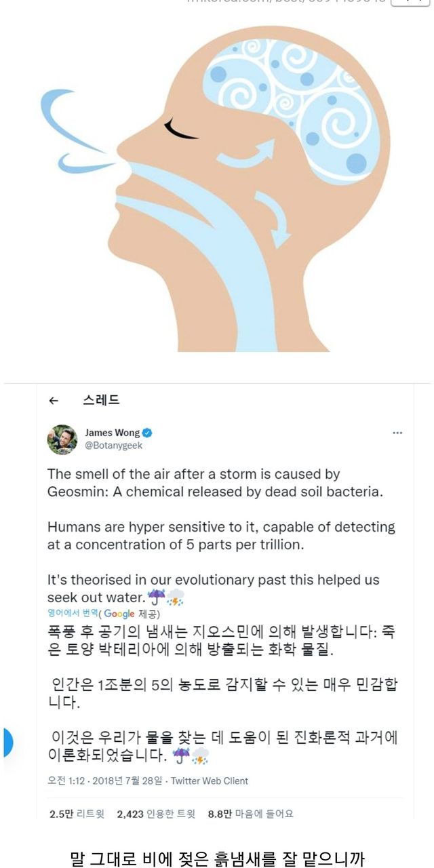Click the back arrow beside 스레드
This screenshot has height=868, width=434.
coord(54,401)
